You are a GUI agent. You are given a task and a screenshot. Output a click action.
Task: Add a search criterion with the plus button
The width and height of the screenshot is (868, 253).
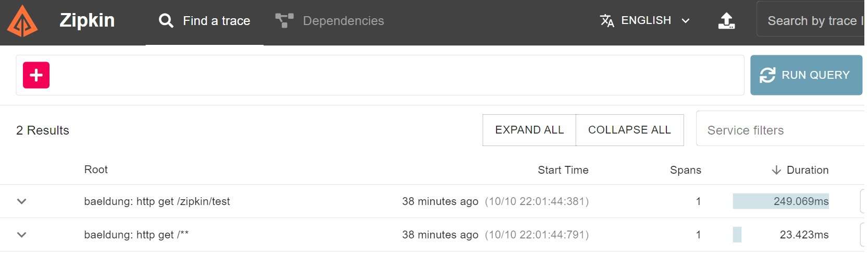[36, 75]
